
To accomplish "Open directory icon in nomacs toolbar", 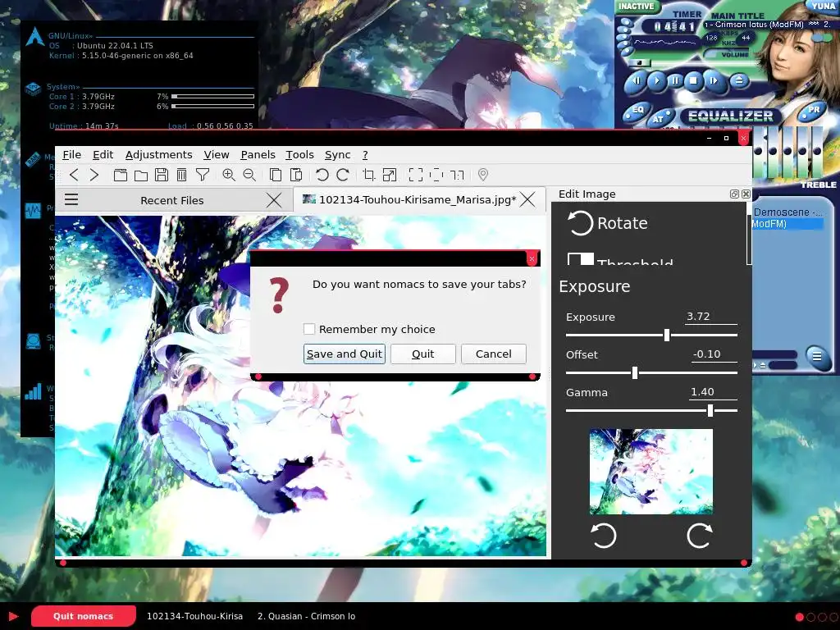I will [x=121, y=175].
